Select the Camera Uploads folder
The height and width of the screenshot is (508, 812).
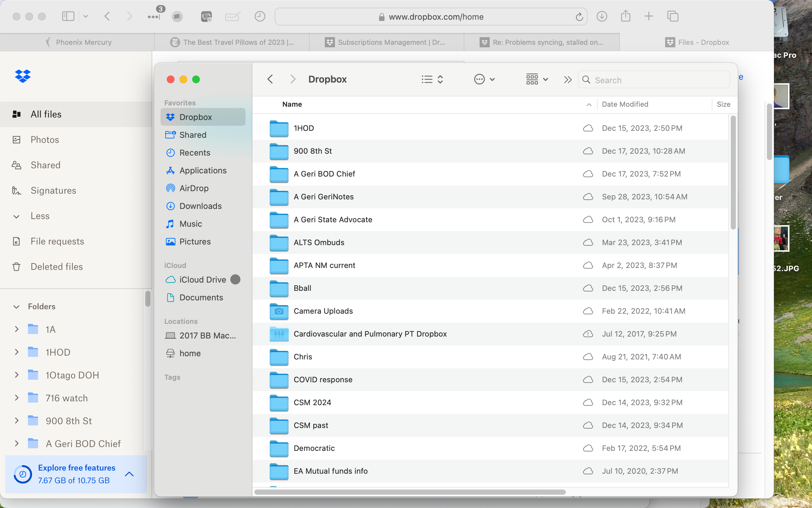490,311
